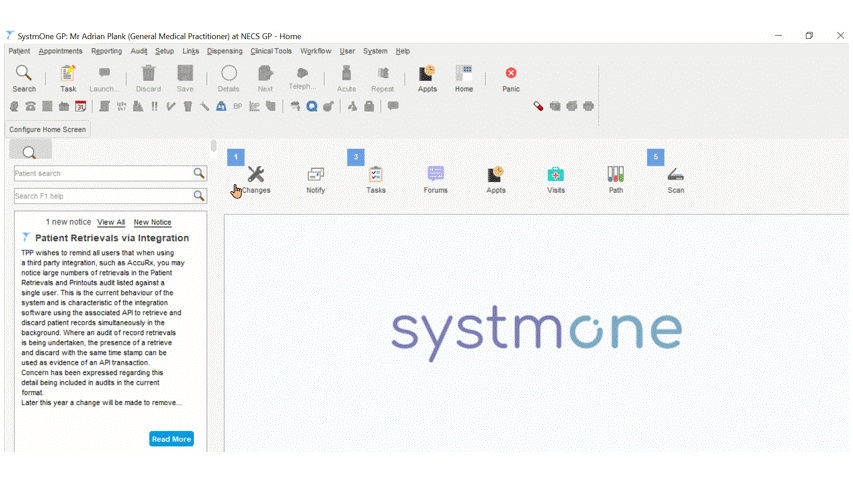Click the Repeat medication icon
This screenshot has width=853, height=480.
point(382,78)
